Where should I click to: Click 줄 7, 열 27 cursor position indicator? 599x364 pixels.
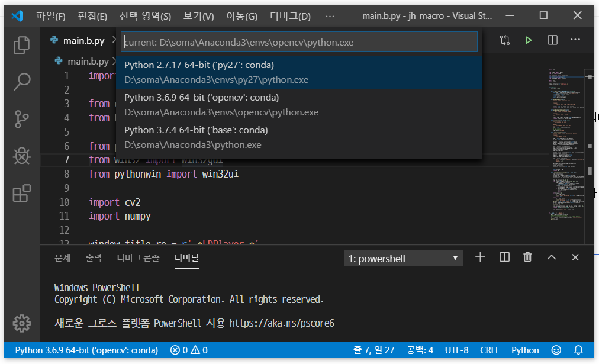(x=373, y=350)
